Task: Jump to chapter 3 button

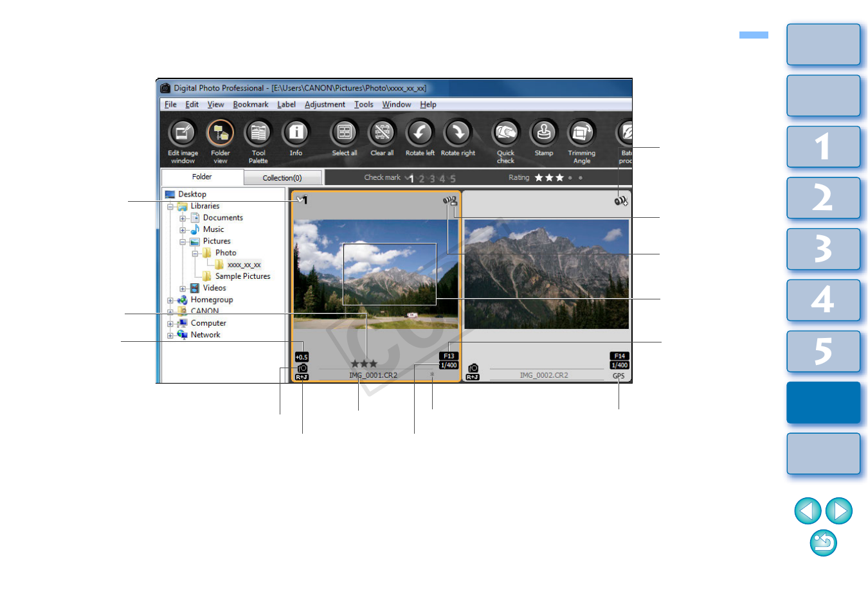Action: [824, 249]
